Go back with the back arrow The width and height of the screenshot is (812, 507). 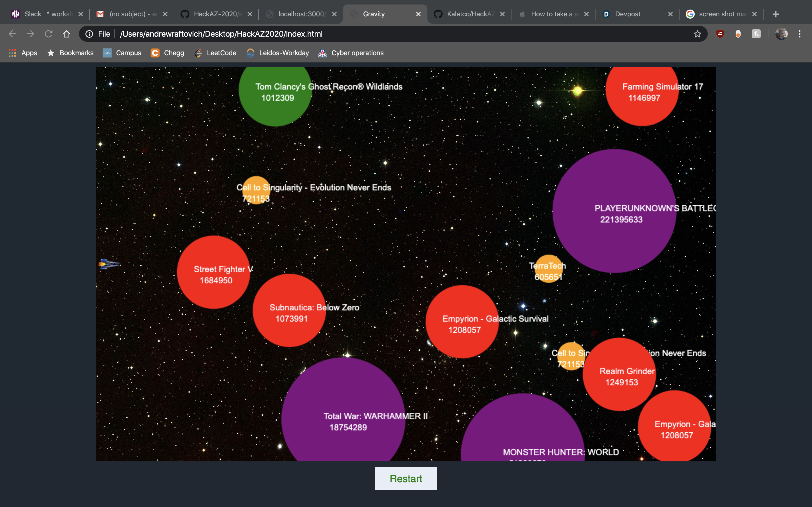[x=12, y=34]
